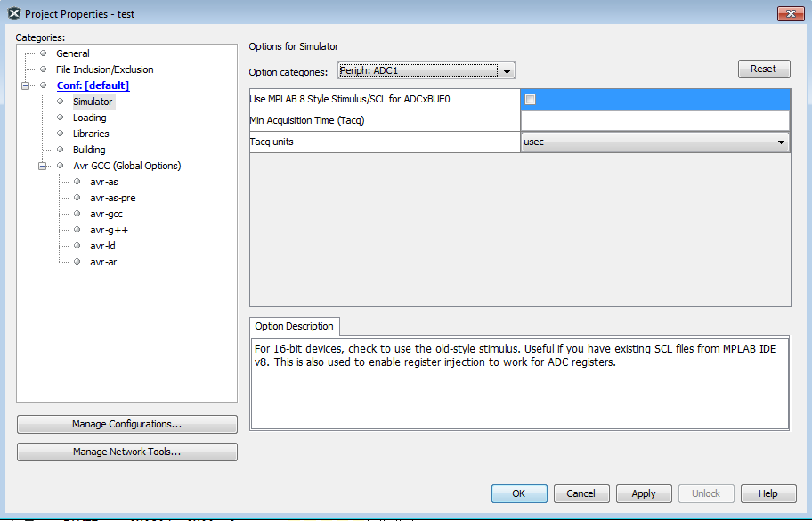Image resolution: width=812 pixels, height=521 pixels.
Task: Open the Tacq units dropdown
Action: pyautogui.click(x=655, y=142)
